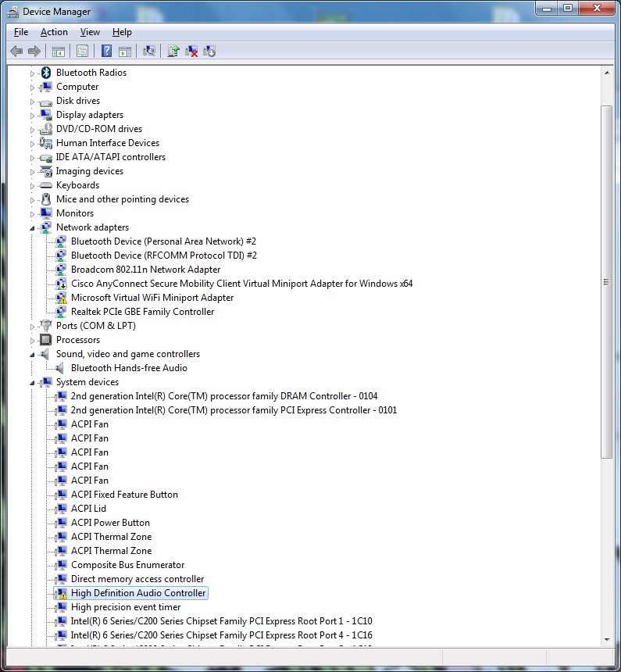Collapse the Network adapters node
The height and width of the screenshot is (672, 621).
(32, 228)
